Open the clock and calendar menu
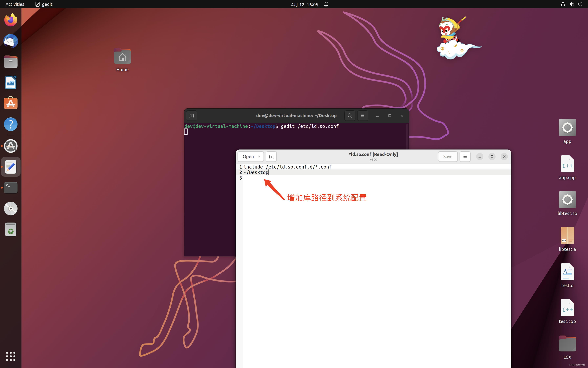 click(305, 4)
